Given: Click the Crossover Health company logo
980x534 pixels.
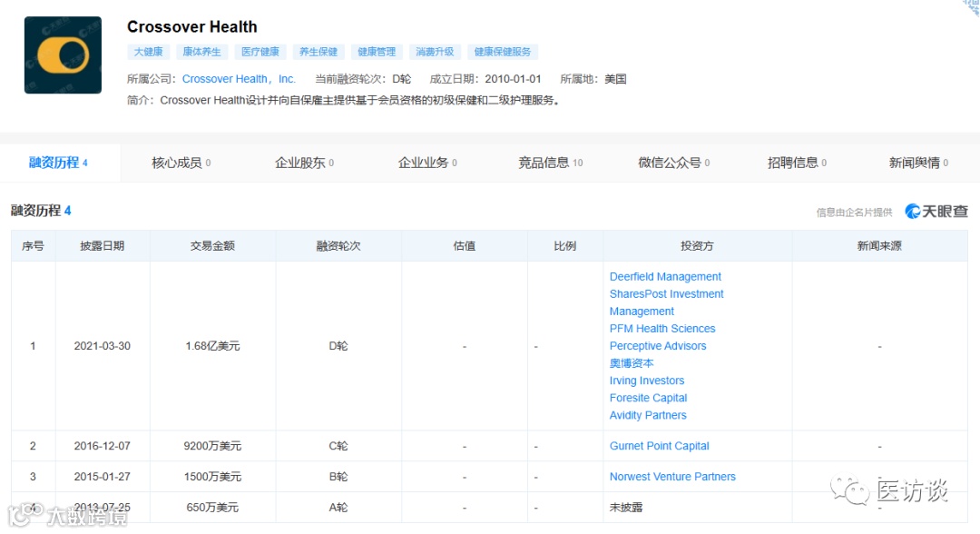Looking at the screenshot, I should click(63, 55).
